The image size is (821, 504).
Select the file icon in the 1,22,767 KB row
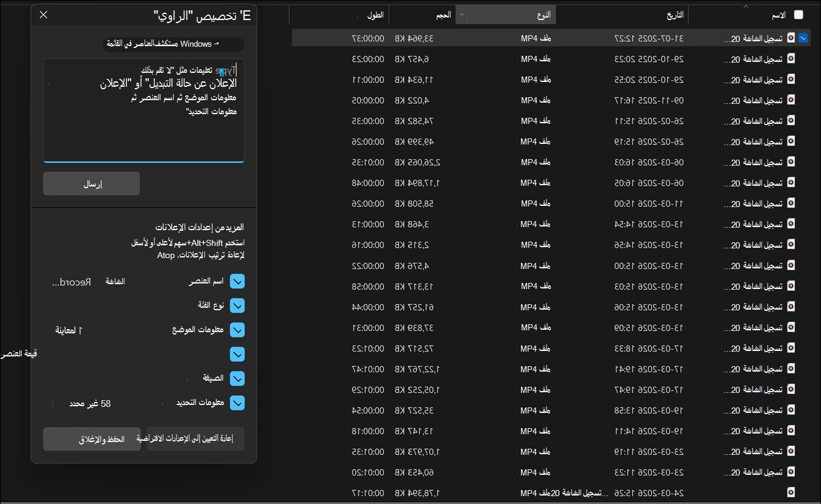(791, 368)
